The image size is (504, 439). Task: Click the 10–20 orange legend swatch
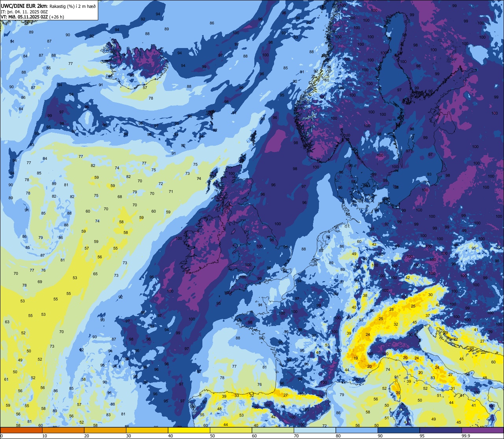pyautogui.click(x=63, y=430)
